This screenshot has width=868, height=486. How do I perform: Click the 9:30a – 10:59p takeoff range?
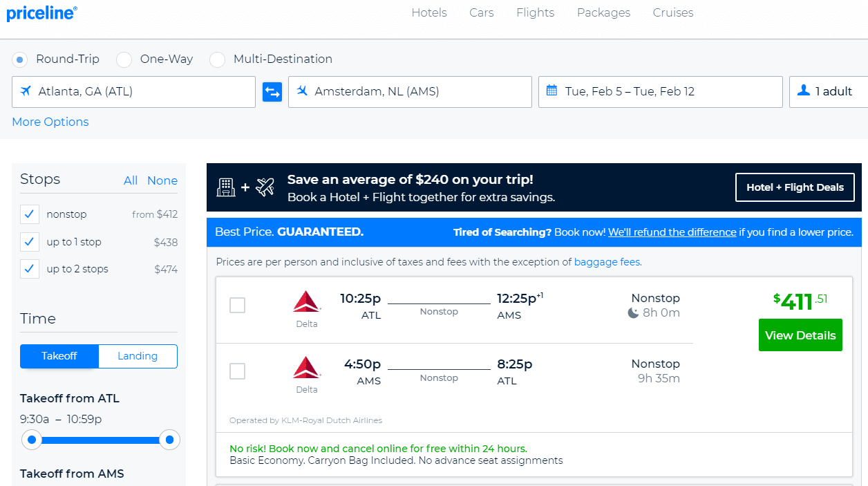[x=61, y=419]
